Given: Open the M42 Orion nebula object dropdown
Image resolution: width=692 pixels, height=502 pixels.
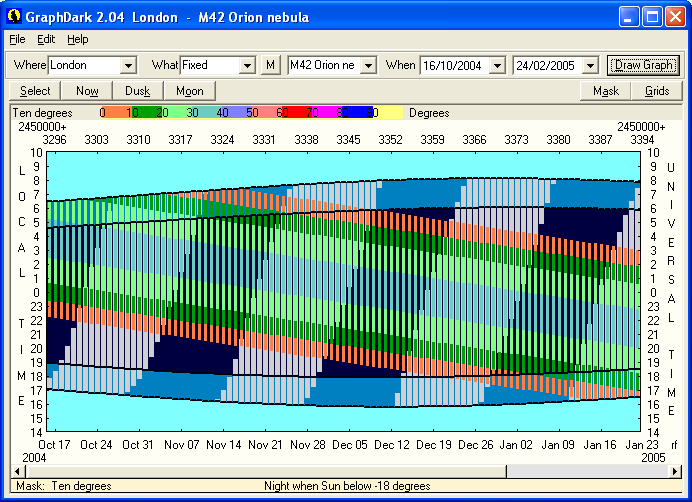Looking at the screenshot, I should pos(368,65).
